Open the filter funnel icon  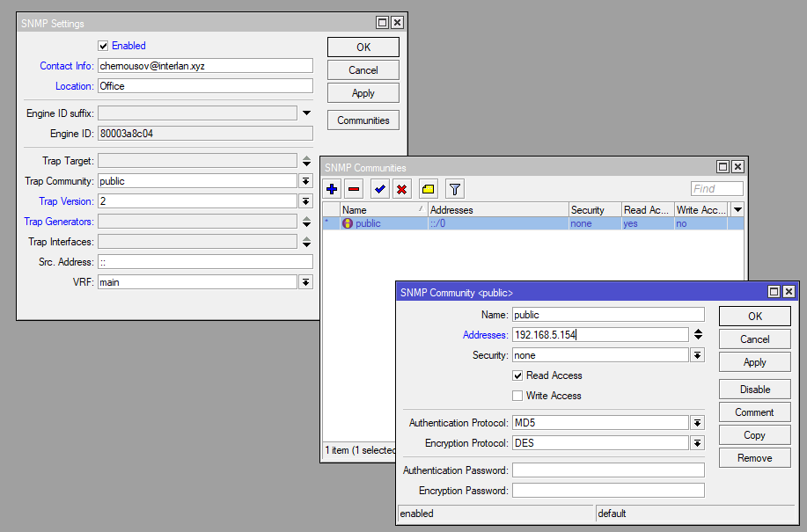454,189
